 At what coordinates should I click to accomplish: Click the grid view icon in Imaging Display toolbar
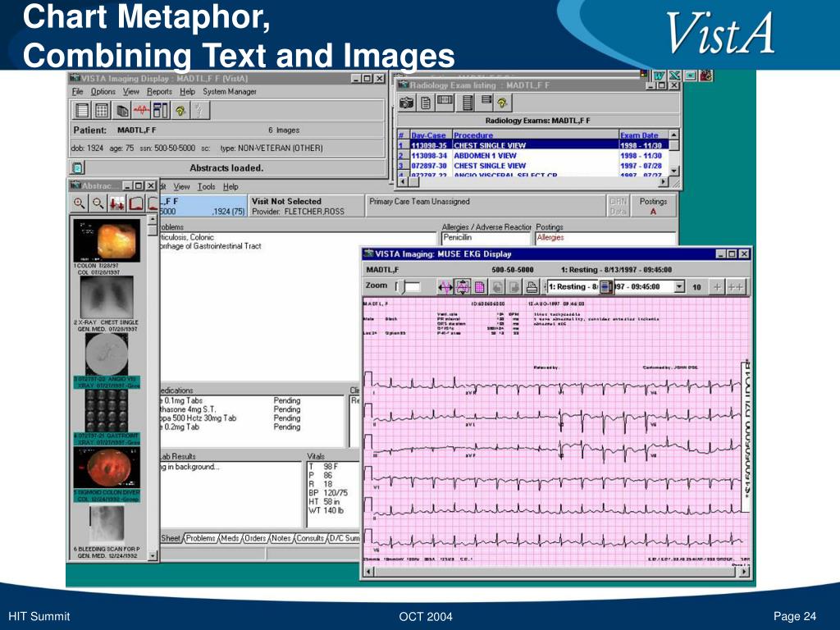point(102,110)
